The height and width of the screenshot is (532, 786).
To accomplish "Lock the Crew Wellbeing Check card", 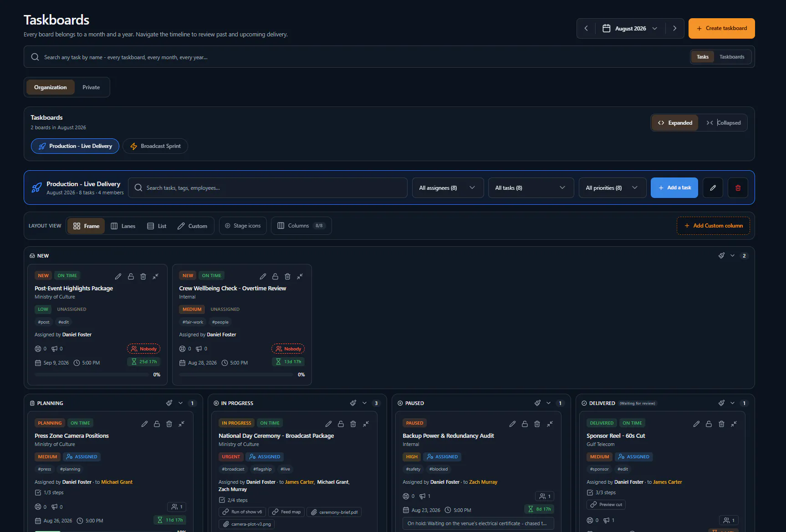I will coord(275,276).
